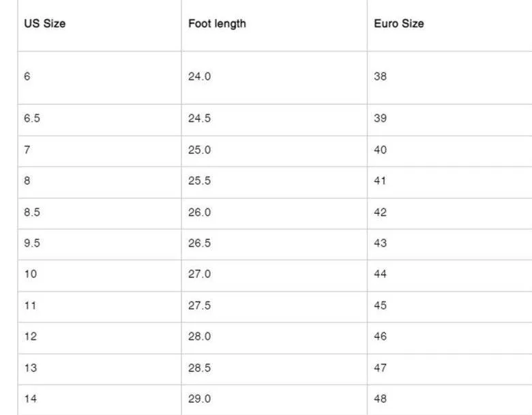Select the US size 6.5 cell

click(100, 120)
